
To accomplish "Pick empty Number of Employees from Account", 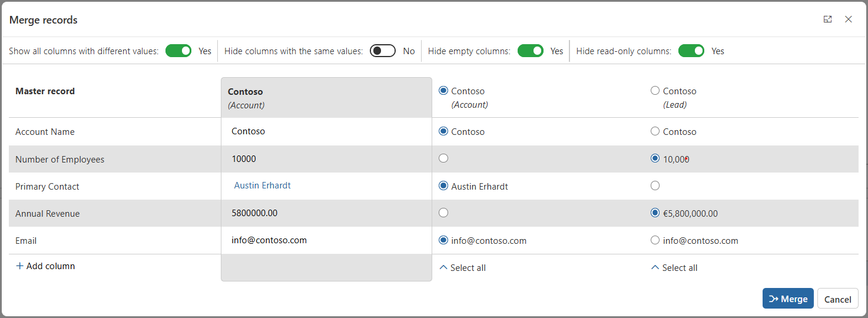I will click(443, 158).
